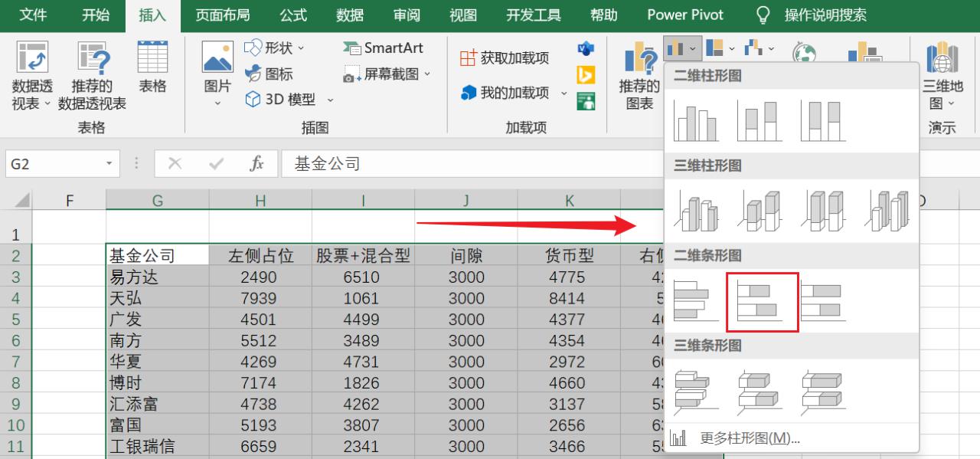Switch to the 审阅 tab

[x=407, y=15]
